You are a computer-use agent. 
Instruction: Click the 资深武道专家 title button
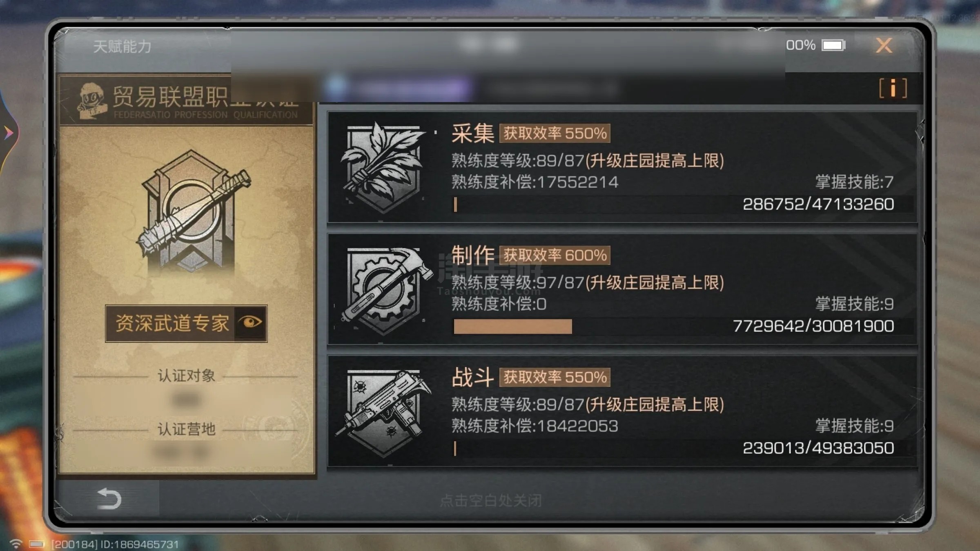click(186, 323)
